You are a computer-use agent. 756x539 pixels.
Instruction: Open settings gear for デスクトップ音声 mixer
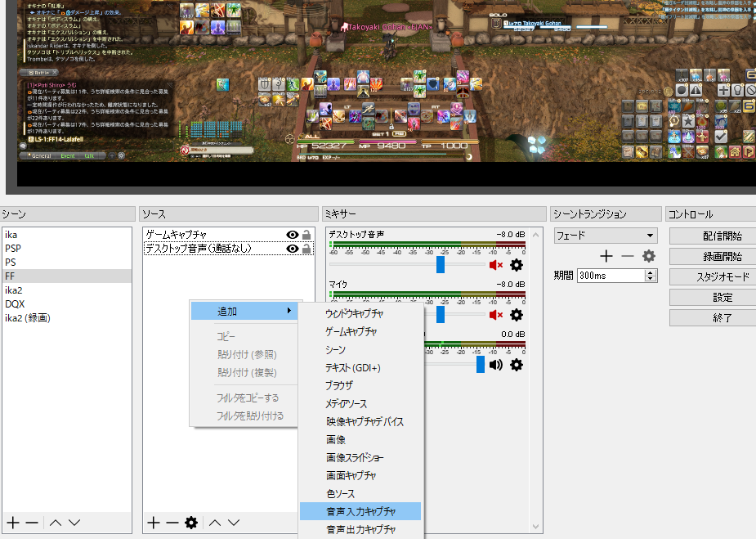(x=517, y=265)
